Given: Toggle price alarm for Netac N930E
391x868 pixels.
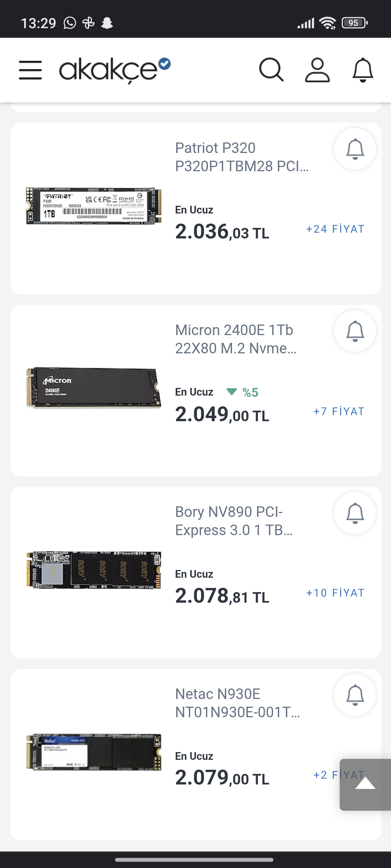Looking at the screenshot, I should [x=355, y=695].
